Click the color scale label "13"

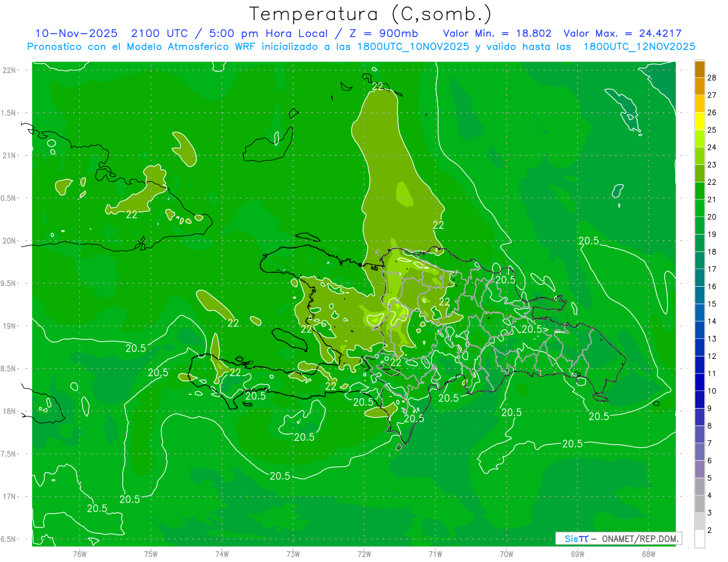click(x=712, y=339)
